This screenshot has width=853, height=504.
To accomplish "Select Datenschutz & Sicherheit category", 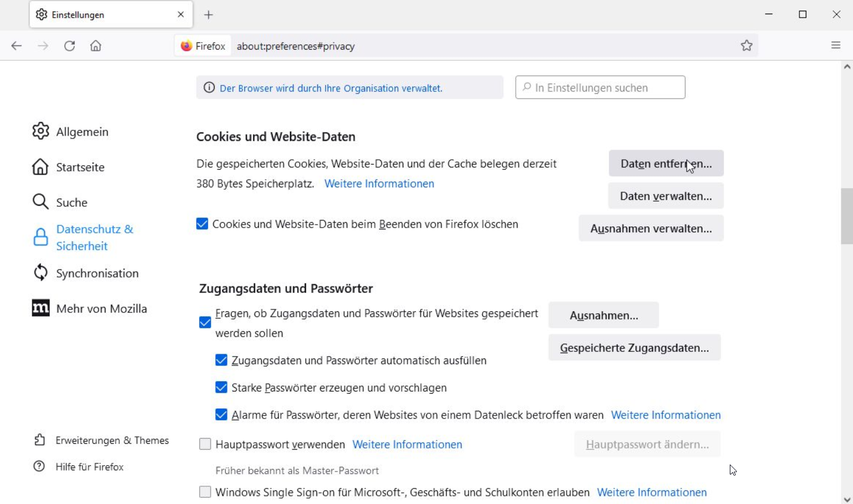I will [x=94, y=238].
